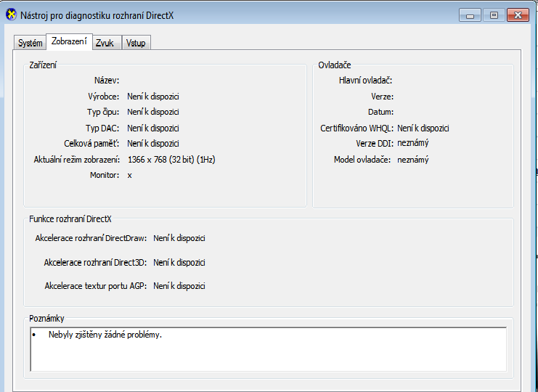Click the Verze DDI value 'neznámý'
This screenshot has width=538, height=392.
[x=413, y=143]
